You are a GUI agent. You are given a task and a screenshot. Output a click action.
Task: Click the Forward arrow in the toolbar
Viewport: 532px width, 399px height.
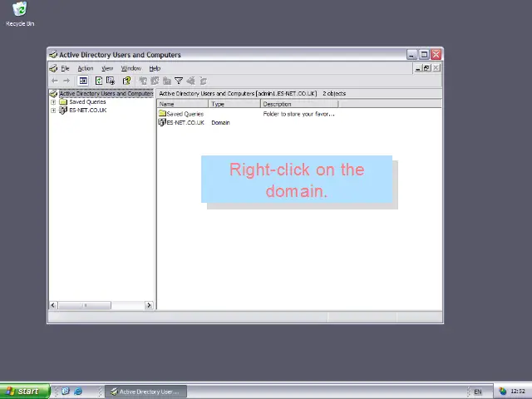66,81
